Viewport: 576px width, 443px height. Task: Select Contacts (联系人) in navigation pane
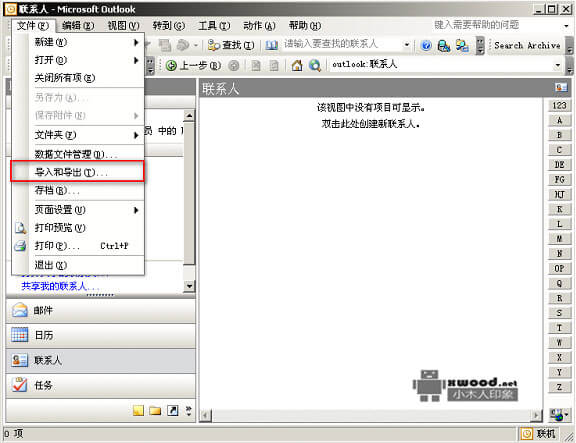(101, 360)
